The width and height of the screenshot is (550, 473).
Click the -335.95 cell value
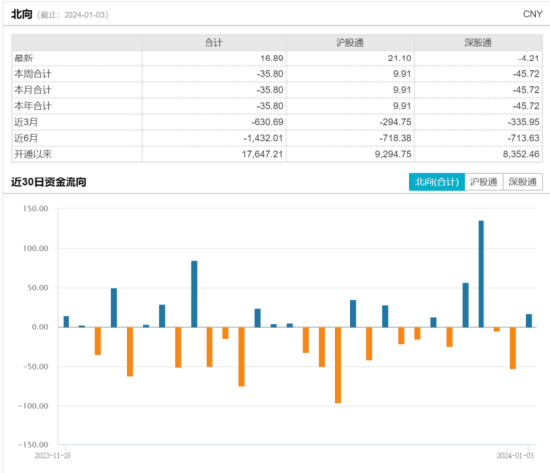click(523, 122)
